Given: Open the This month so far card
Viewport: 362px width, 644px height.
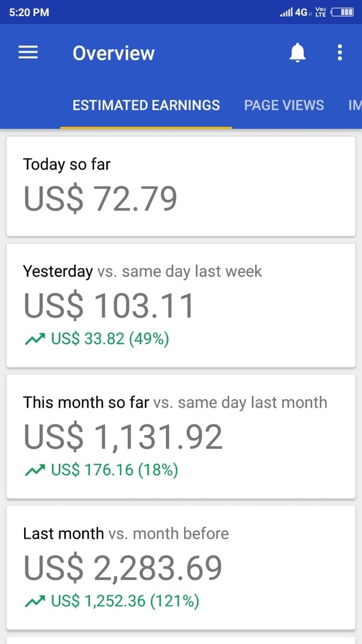Looking at the screenshot, I should click(181, 436).
